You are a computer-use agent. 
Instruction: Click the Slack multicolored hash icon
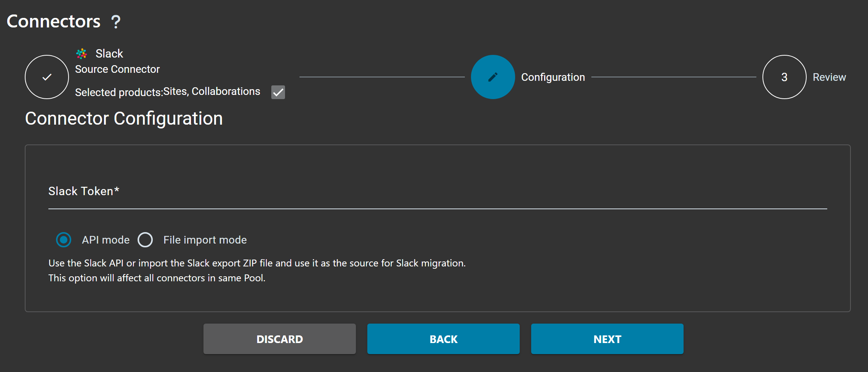coord(82,53)
